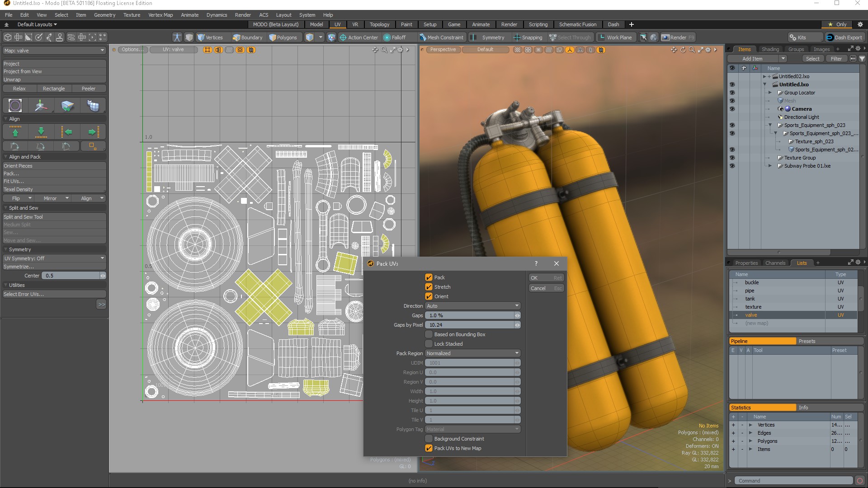Image resolution: width=868 pixels, height=488 pixels.
Task: Toggle visibility of the Directional Light item
Action: (732, 117)
